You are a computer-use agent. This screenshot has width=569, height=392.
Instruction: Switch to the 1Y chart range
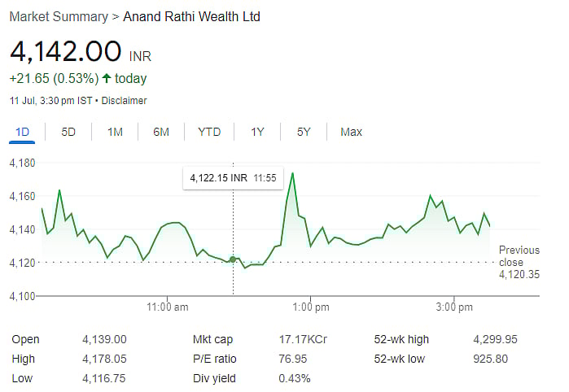pyautogui.click(x=257, y=132)
